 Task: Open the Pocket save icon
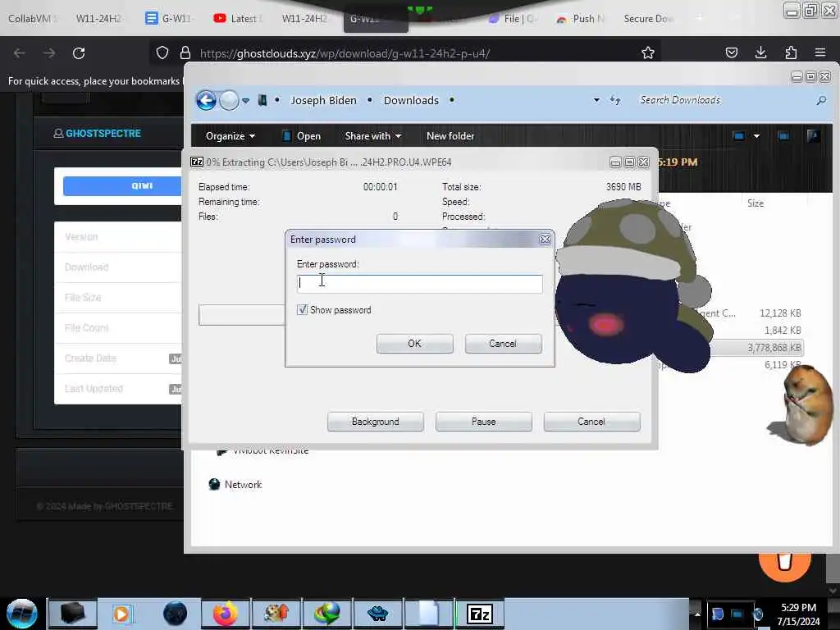731,52
